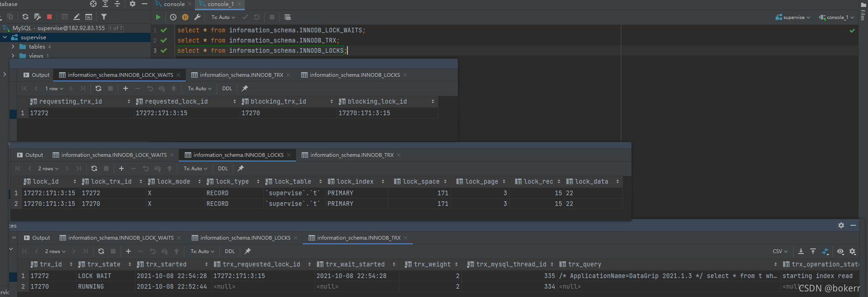
Task: Open the Database panel settings gear
Action: [x=133, y=4]
